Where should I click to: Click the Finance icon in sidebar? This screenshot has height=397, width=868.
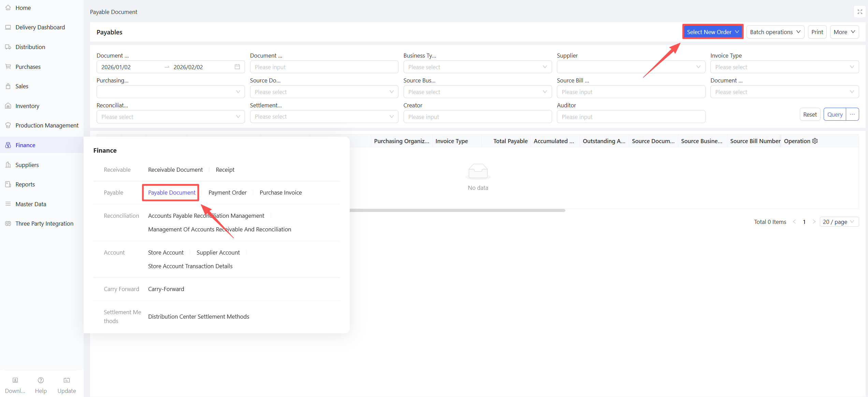pyautogui.click(x=8, y=145)
